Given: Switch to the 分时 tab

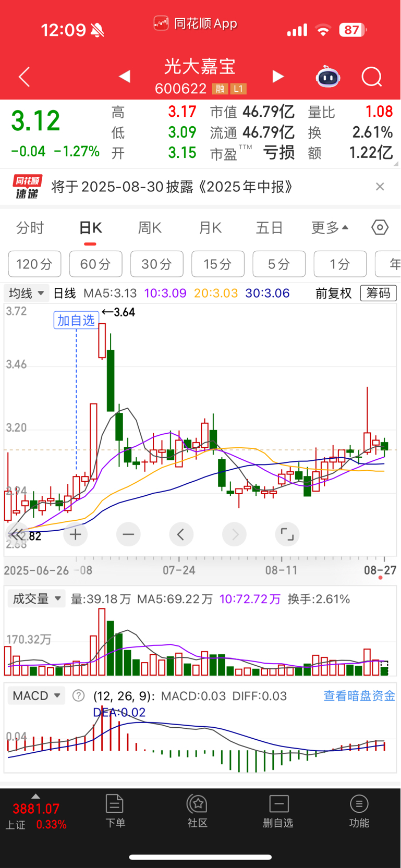Looking at the screenshot, I should (x=30, y=228).
